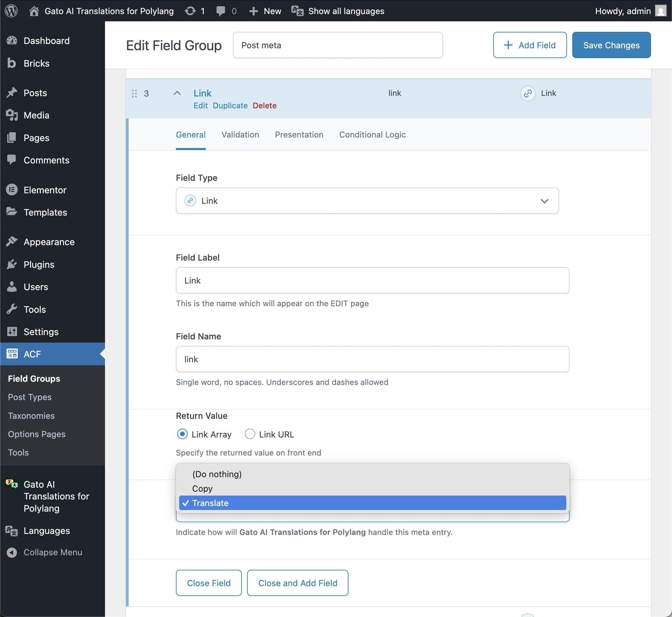Select Copy from the open dropdown

(x=202, y=488)
